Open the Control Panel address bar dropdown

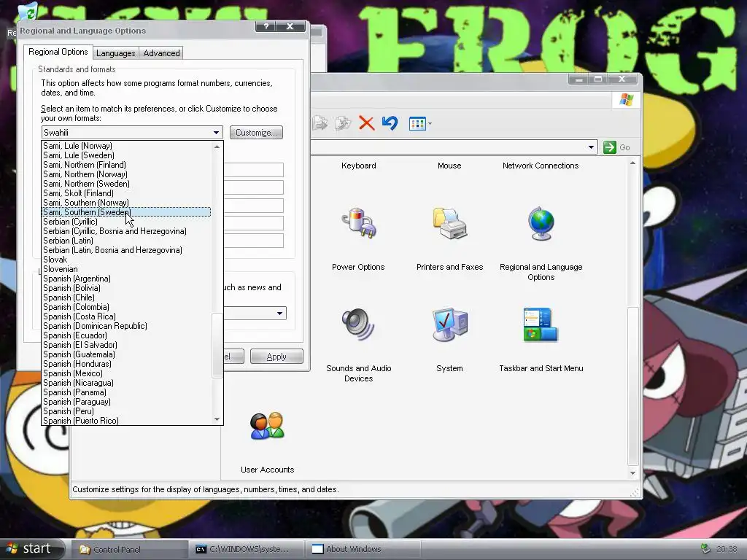(591, 147)
